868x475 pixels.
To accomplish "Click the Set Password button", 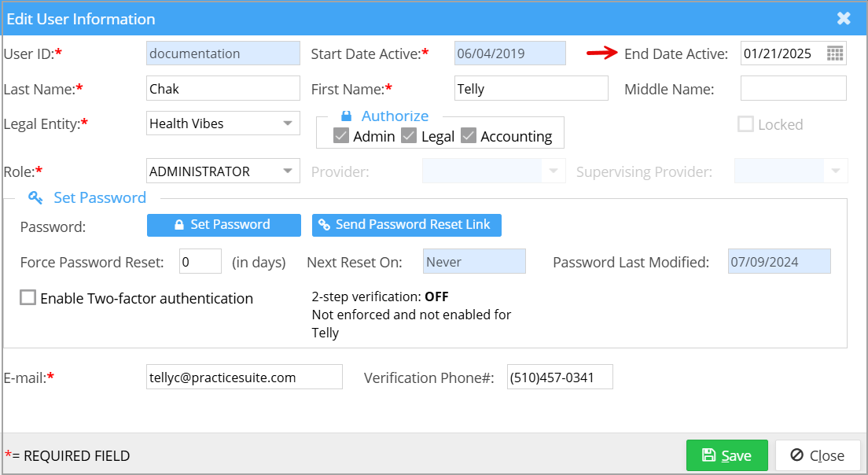I will tap(223, 225).
